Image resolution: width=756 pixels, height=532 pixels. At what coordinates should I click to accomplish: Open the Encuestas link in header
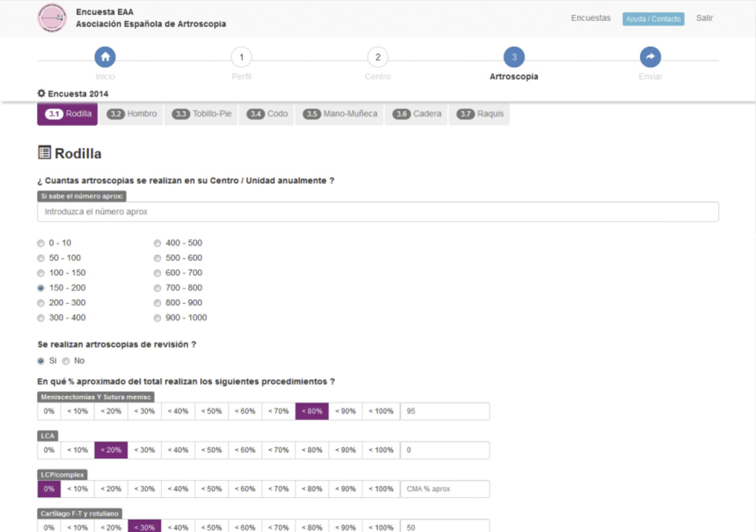(x=591, y=18)
